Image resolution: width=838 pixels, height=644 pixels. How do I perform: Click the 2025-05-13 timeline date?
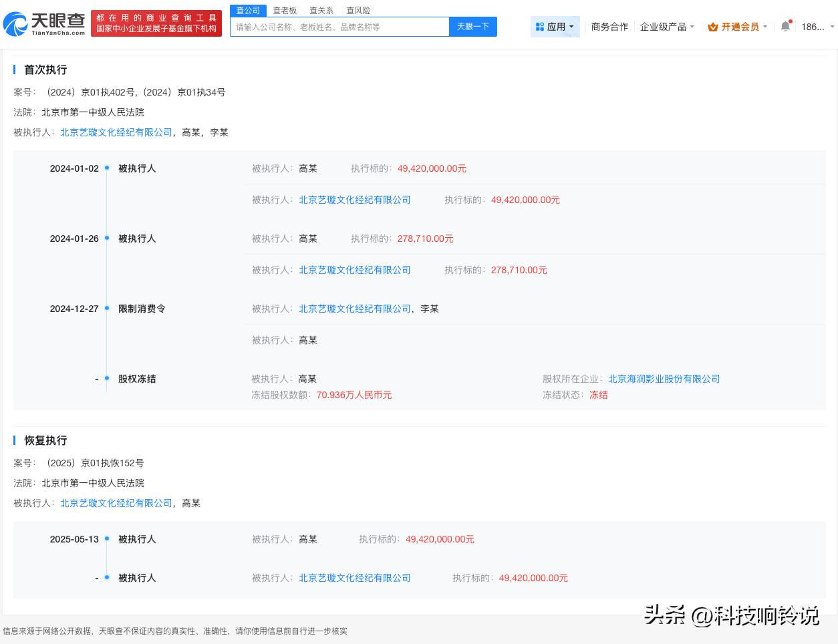pyautogui.click(x=74, y=539)
